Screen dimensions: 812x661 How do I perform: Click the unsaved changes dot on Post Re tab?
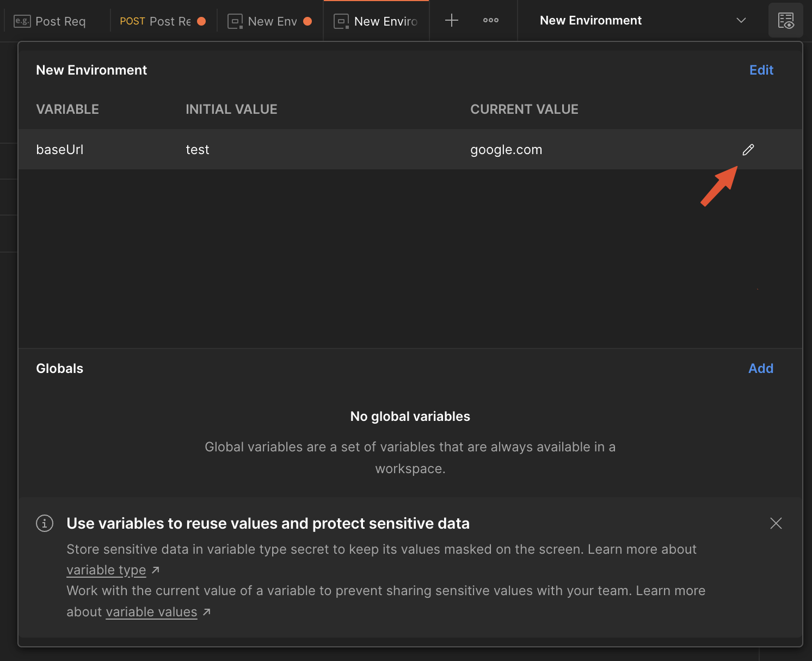coord(201,21)
